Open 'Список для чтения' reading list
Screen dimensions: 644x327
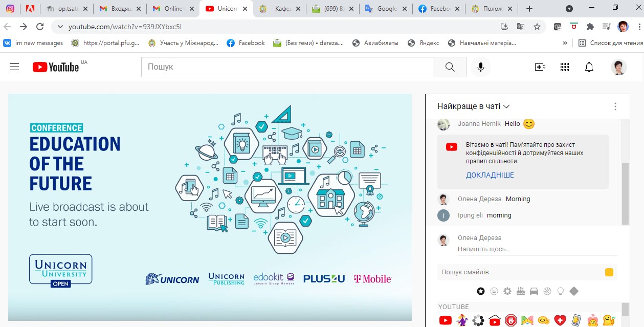[x=611, y=43]
